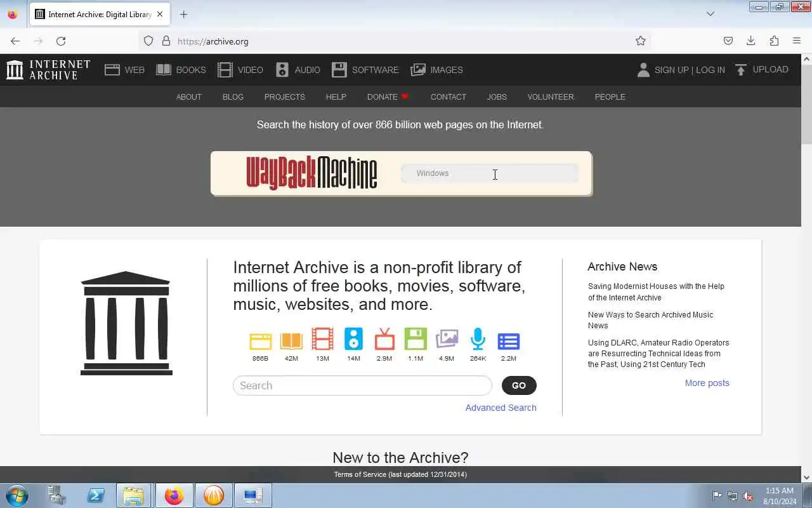Close the Internet Archive tab

pos(160,14)
